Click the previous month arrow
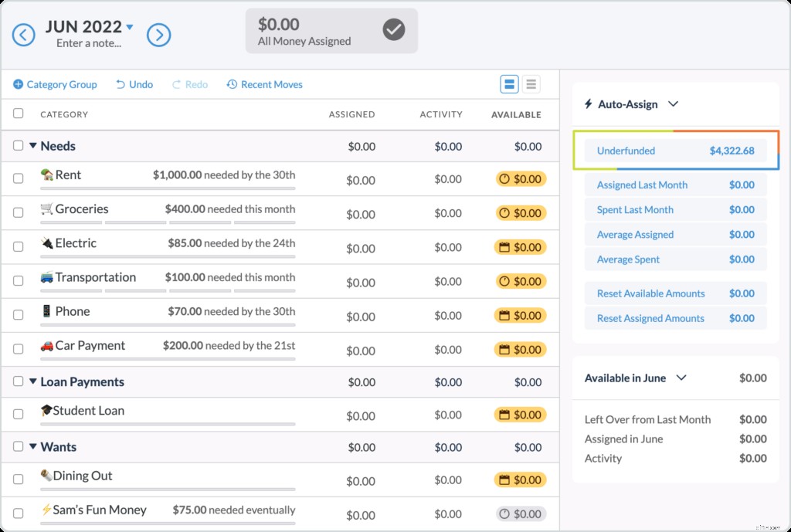This screenshot has height=532, width=791. pos(23,35)
